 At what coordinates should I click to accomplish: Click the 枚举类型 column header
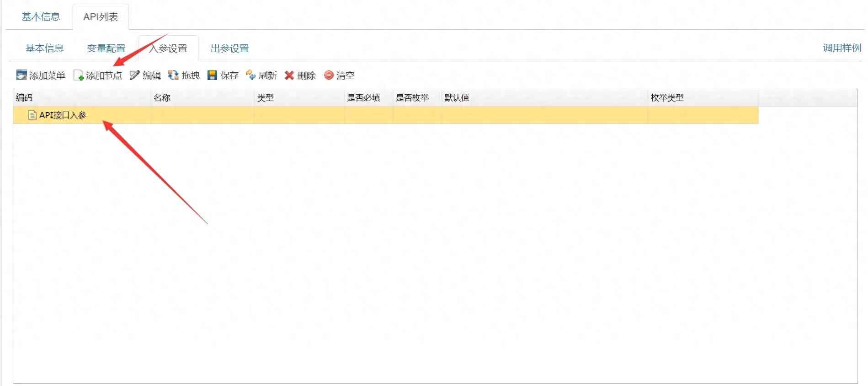(703, 97)
